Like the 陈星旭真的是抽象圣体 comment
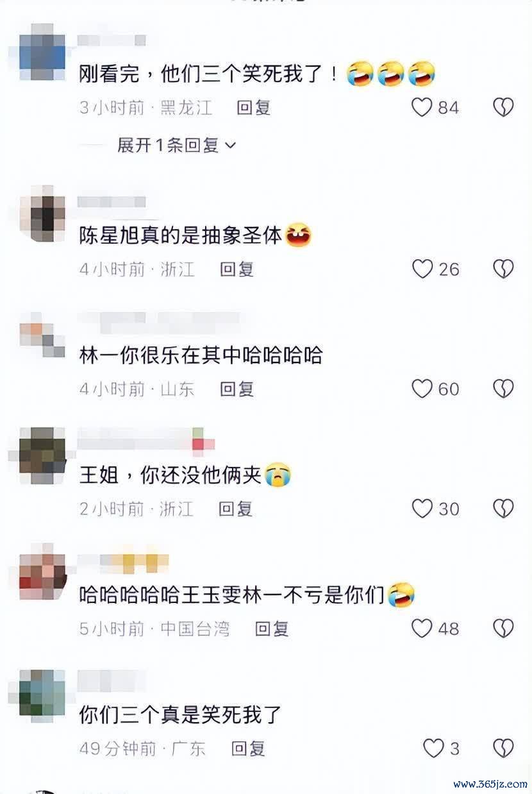The width and height of the screenshot is (532, 794). [422, 269]
